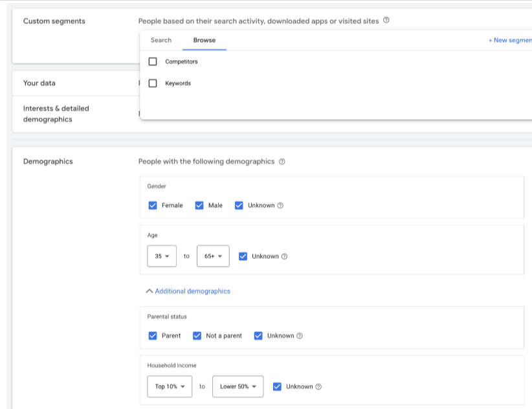The width and height of the screenshot is (532, 409).
Task: Uncheck the Not a parent checkbox
Action: 197,336
